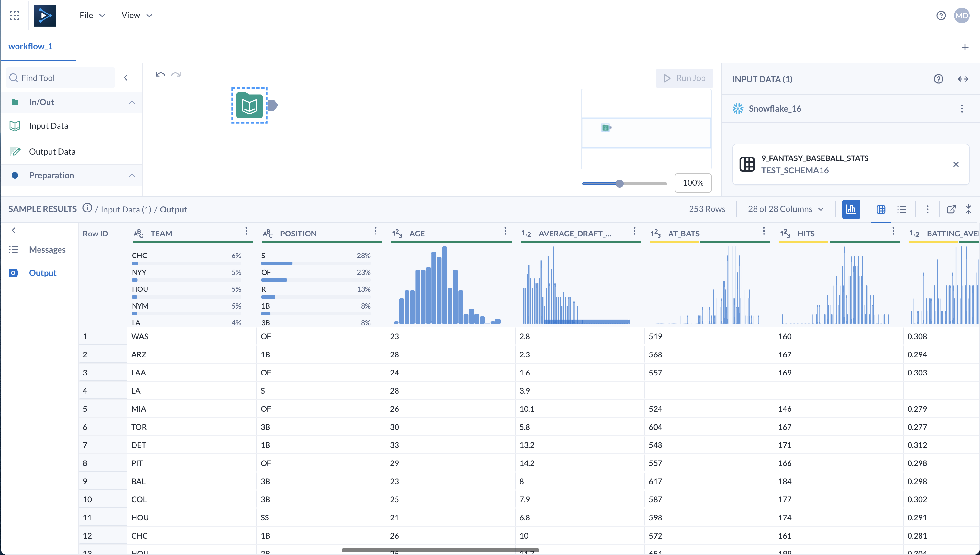Open results panel more options menu
Viewport: 980px width, 555px height.
[927, 209]
